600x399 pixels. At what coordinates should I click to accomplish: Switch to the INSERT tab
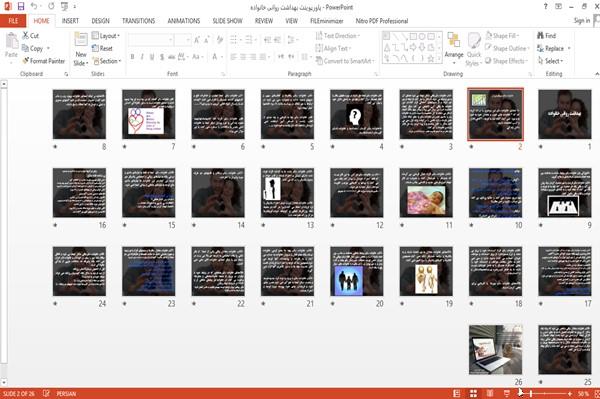[70, 21]
